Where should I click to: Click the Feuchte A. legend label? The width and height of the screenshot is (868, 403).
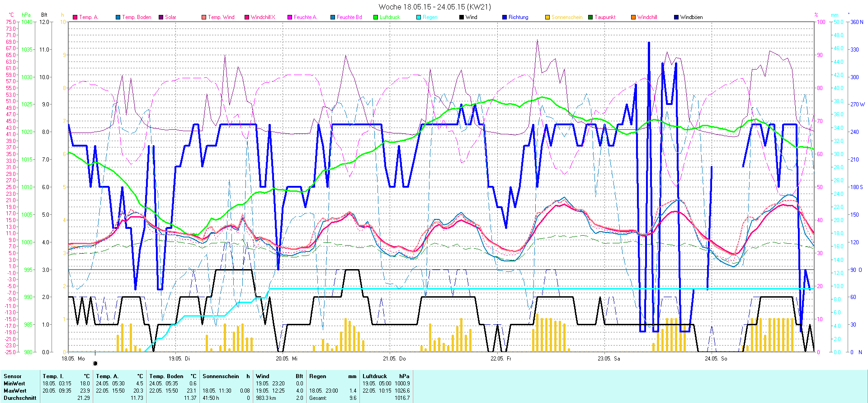[305, 17]
